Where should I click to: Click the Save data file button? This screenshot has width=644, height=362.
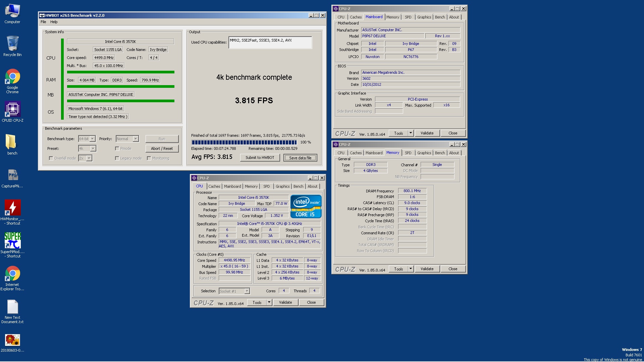[300, 158]
